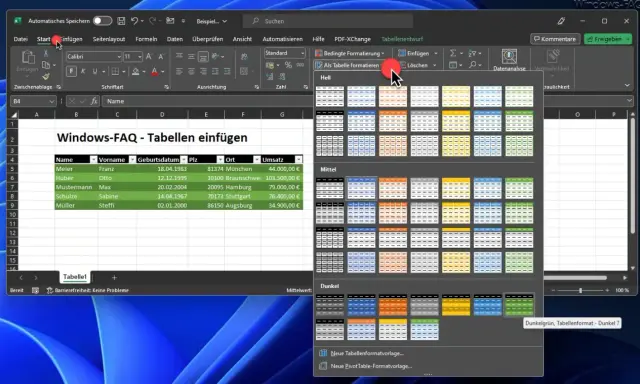Click the Save disk icon in title bar
This screenshot has width=640, height=384.
121,21
